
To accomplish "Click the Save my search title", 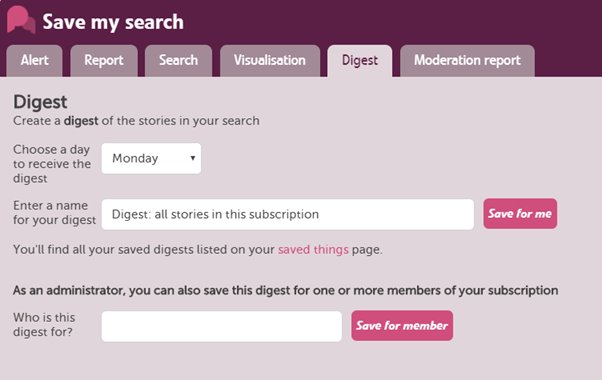I will [113, 22].
